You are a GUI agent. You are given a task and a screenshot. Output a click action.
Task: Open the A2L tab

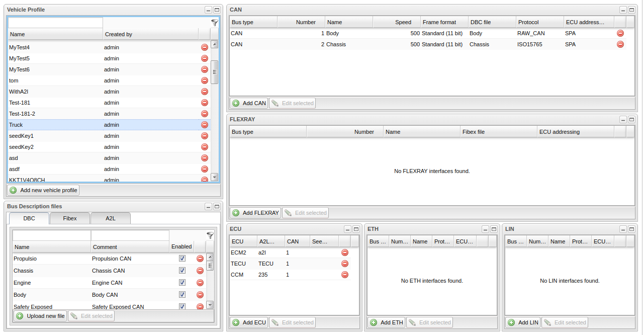(110, 218)
